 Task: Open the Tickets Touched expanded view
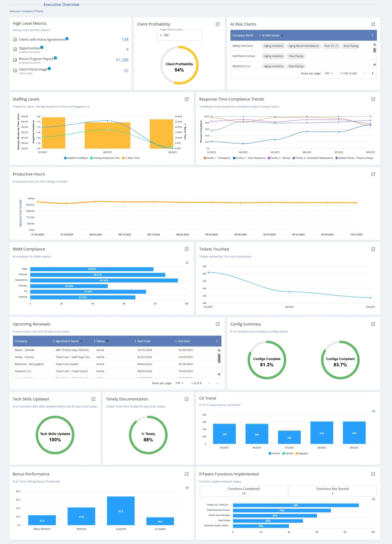373,249
